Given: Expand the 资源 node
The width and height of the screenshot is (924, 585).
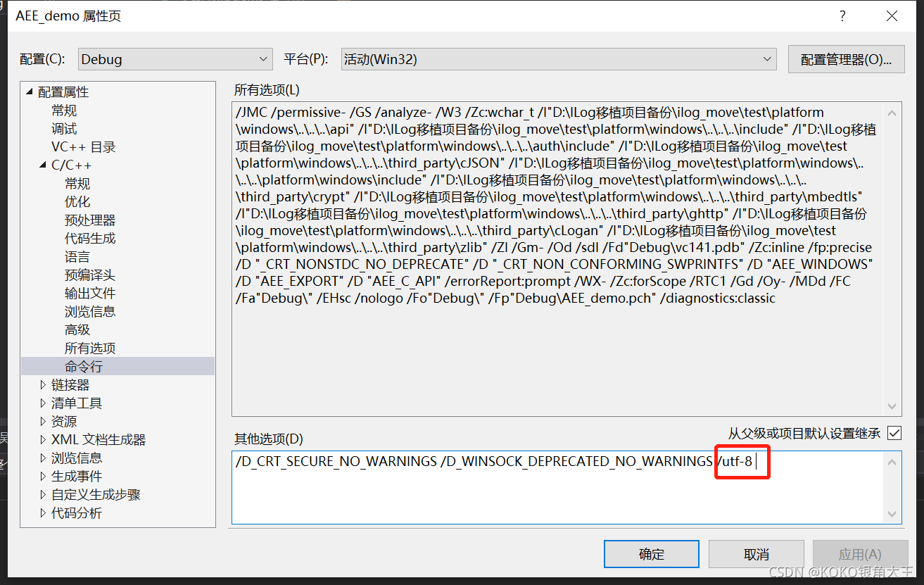Looking at the screenshot, I should (43, 422).
